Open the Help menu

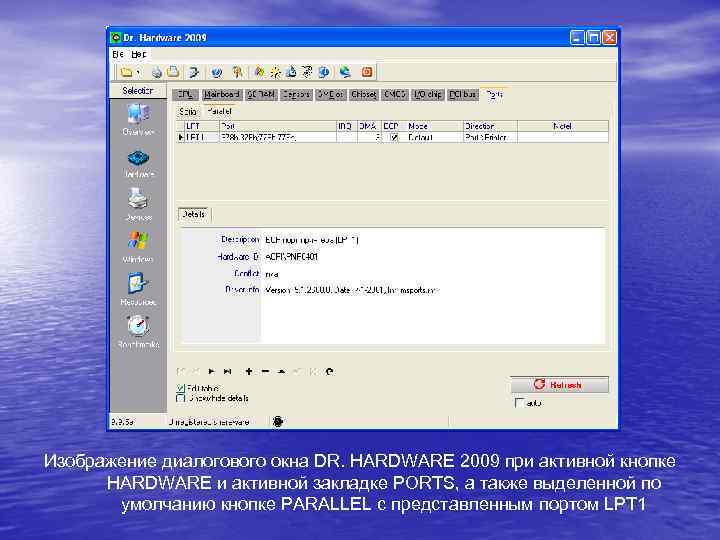click(x=138, y=54)
